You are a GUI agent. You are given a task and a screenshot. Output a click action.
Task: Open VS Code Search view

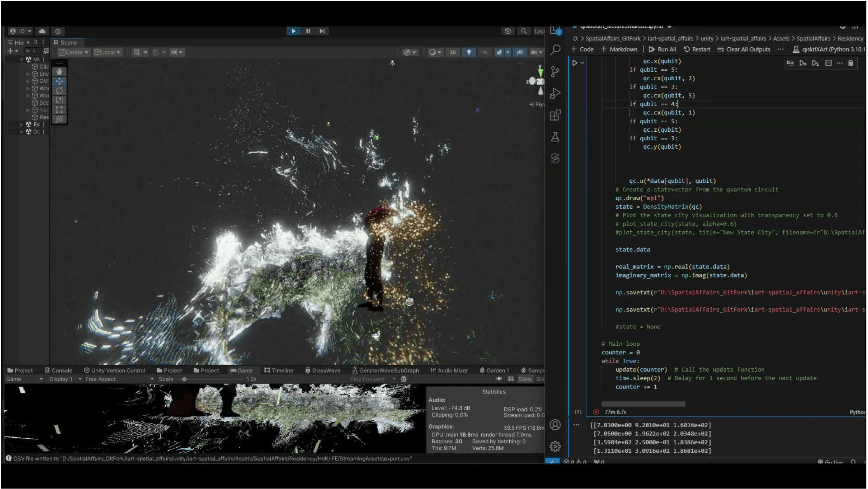pyautogui.click(x=555, y=50)
